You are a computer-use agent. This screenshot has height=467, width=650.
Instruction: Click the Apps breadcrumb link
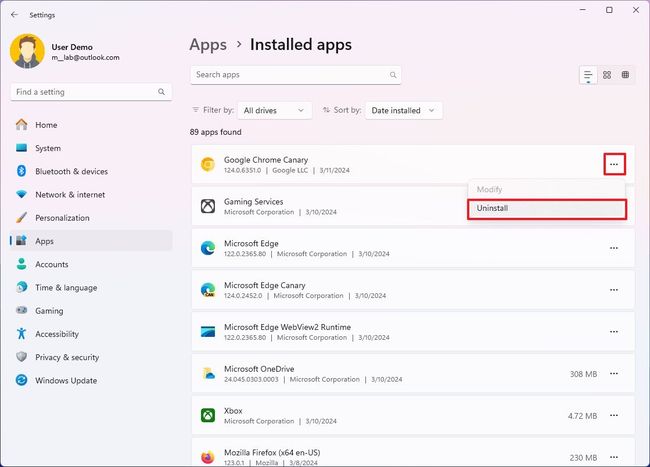(x=206, y=44)
